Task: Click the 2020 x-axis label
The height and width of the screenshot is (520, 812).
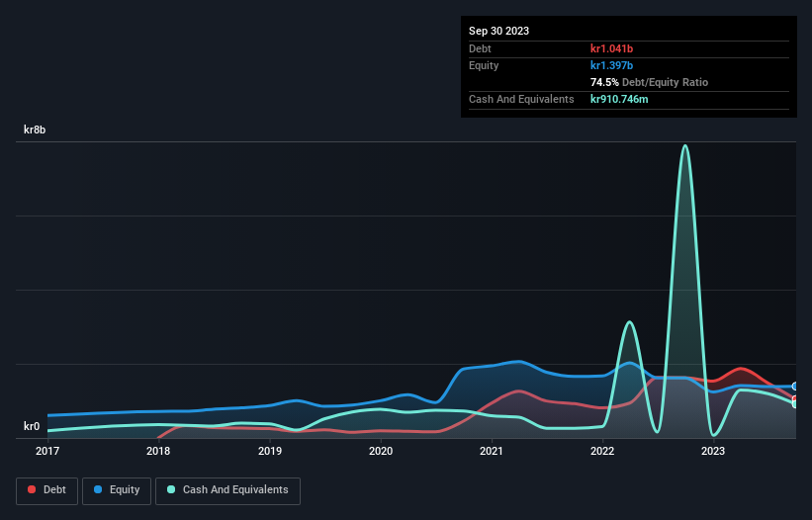Action: pyautogui.click(x=381, y=451)
